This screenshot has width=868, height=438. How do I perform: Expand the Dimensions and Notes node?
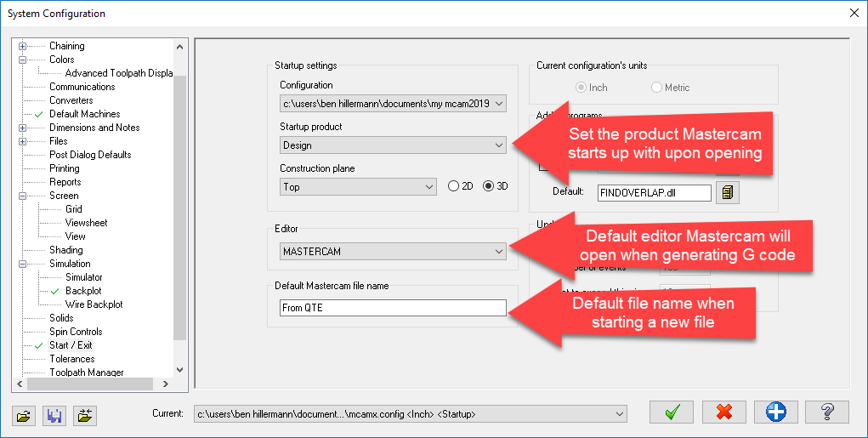point(23,128)
